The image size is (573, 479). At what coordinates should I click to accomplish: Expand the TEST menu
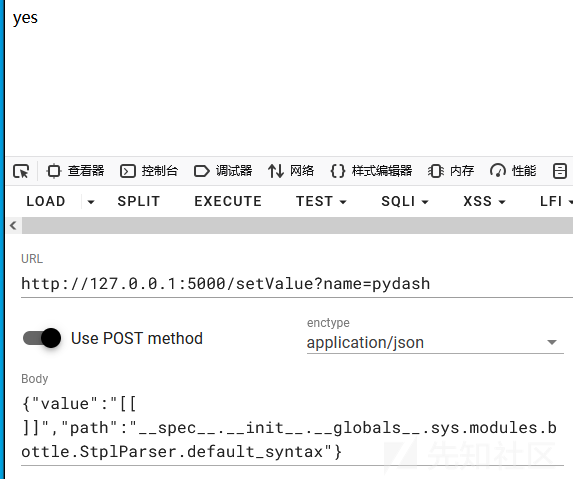point(321,201)
